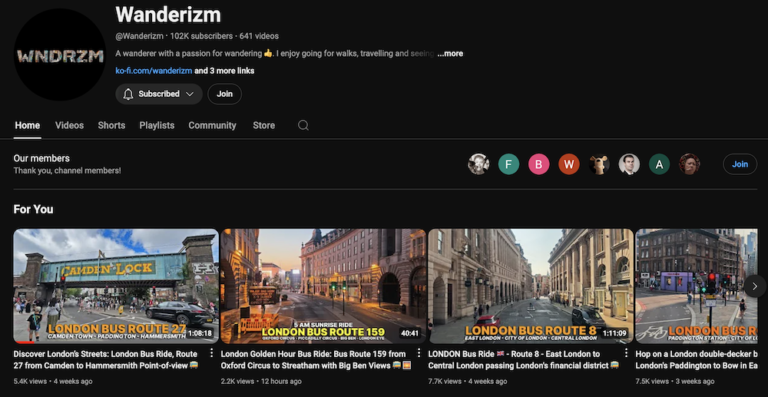Open the ko-fi.com/wanderizm link
The height and width of the screenshot is (397, 768).
tap(154, 70)
